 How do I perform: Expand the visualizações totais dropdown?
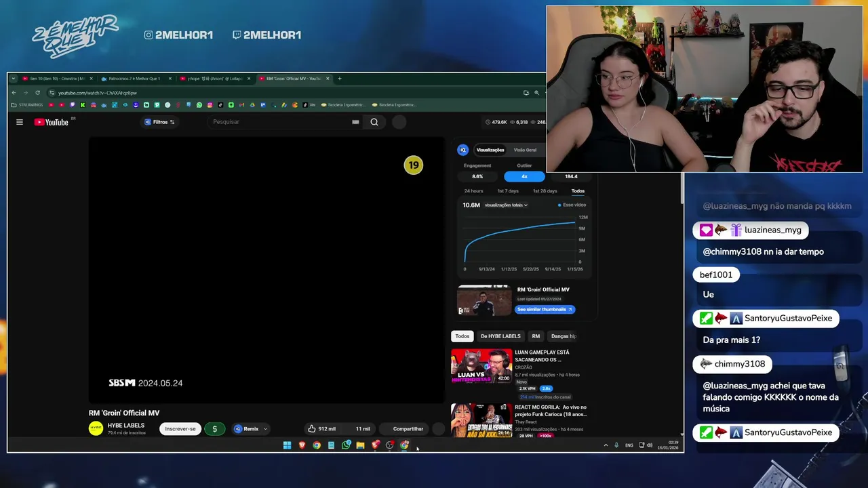pos(506,205)
